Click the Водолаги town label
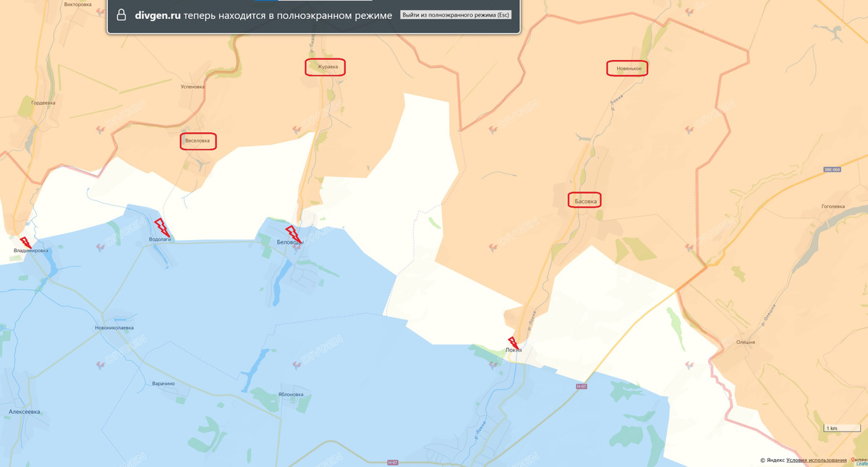This screenshot has width=868, height=467. (x=160, y=239)
